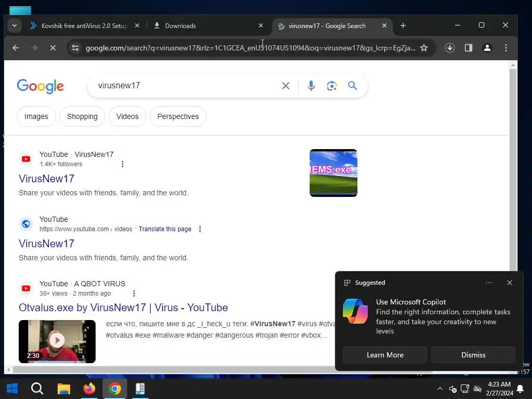Open more options beside Translate this page
This screenshot has height=399, width=532.
[x=200, y=229]
